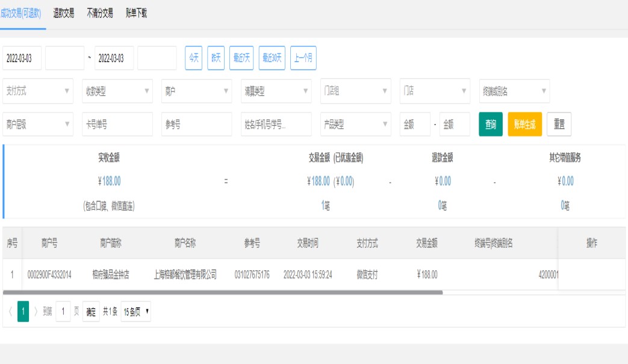Image resolution: width=628 pixels, height=364 pixels.
Task: Expand the 收款类型 dropdown
Action: tap(117, 91)
